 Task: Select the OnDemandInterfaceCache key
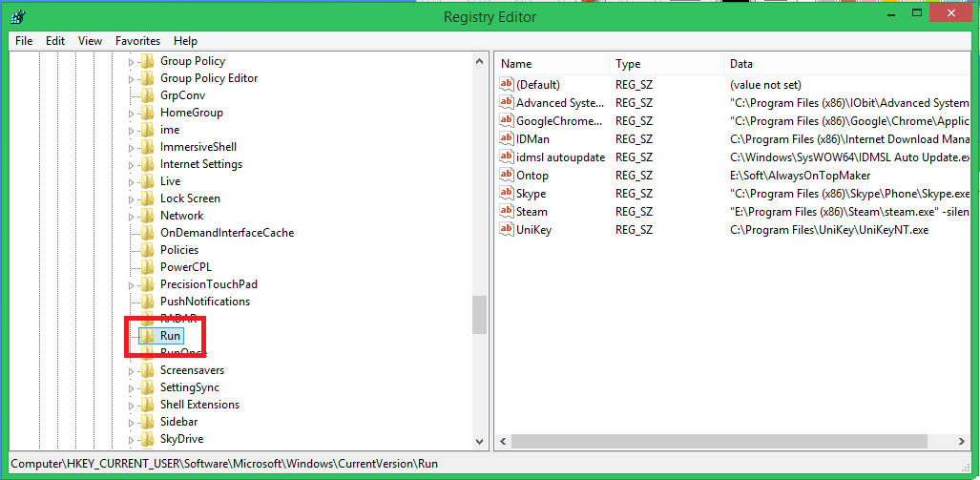(227, 233)
